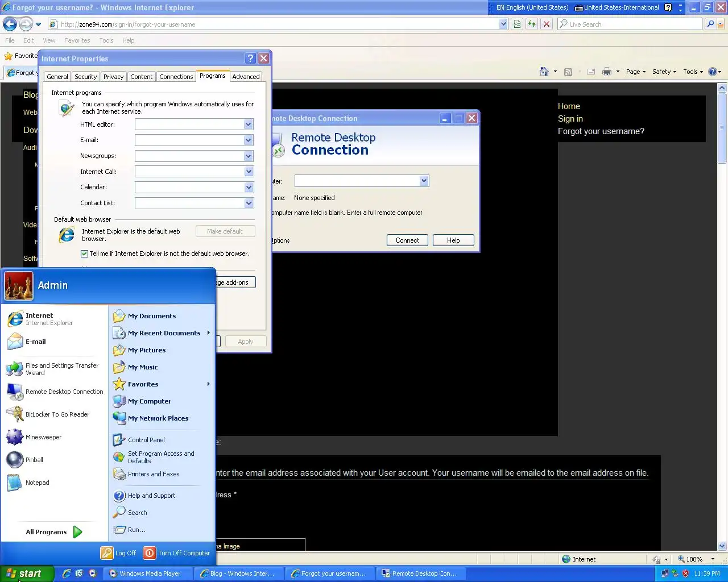
Task: Switch to the General tab
Action: coord(57,77)
